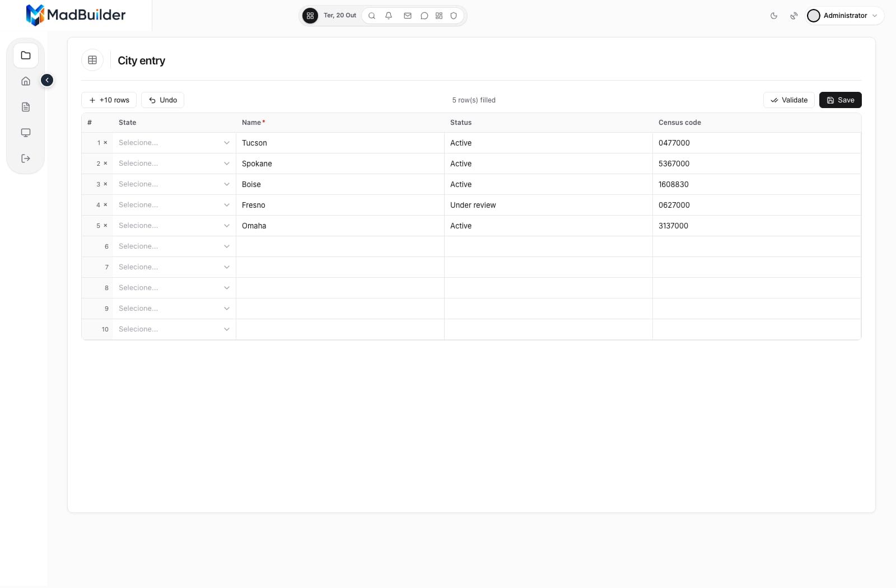Click the empty Status cell in row 7
896x588 pixels.
(549, 267)
